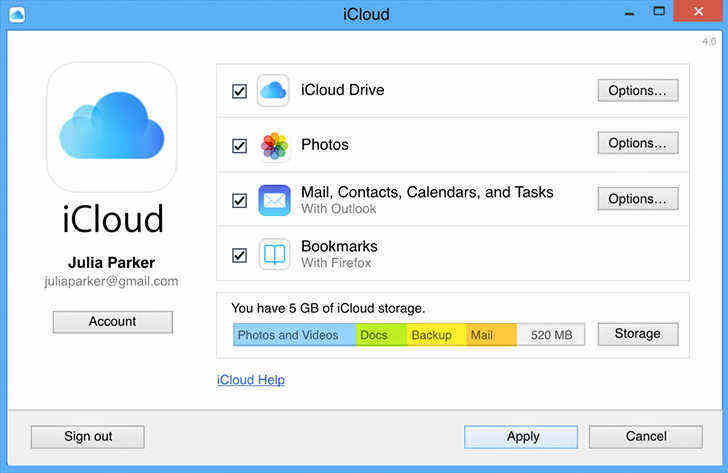This screenshot has height=473, width=728.
Task: Click the Account button
Action: [x=112, y=322]
